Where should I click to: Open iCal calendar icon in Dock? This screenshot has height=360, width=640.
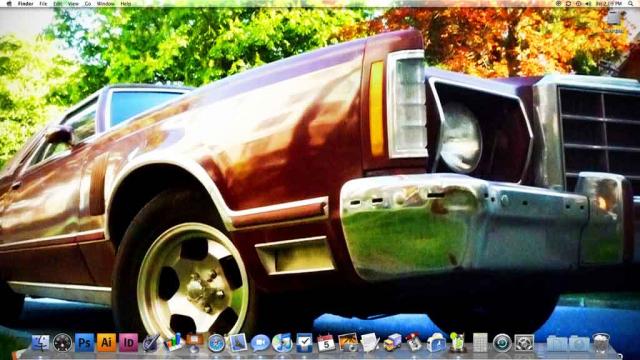(x=327, y=343)
